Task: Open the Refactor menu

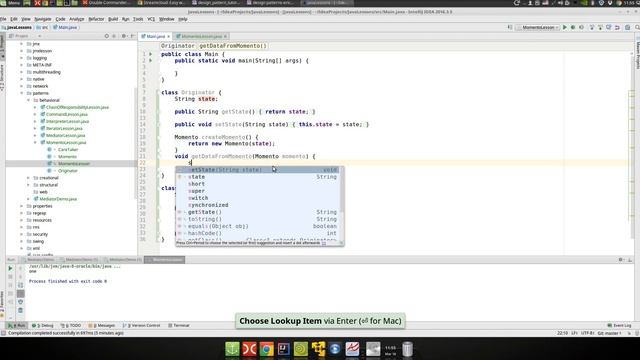Action: [96, 19]
